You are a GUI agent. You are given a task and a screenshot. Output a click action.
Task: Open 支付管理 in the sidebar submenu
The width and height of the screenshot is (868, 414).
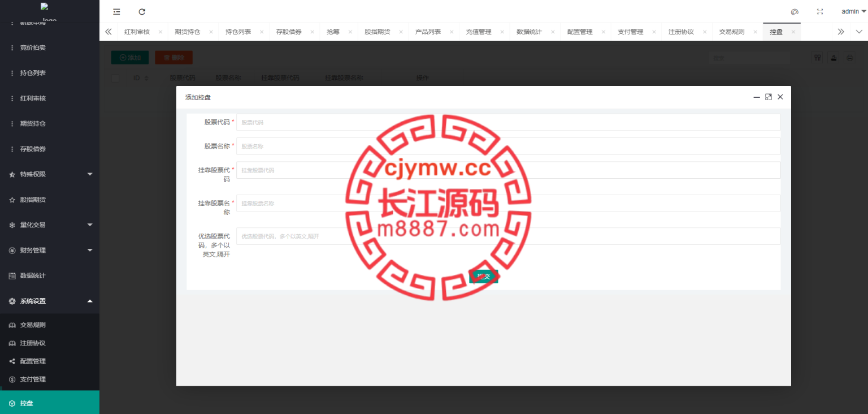coord(50,379)
